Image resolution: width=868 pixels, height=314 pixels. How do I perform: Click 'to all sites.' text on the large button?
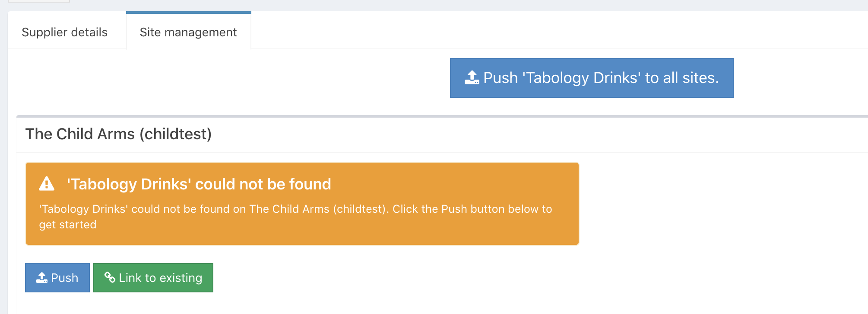coord(681,78)
